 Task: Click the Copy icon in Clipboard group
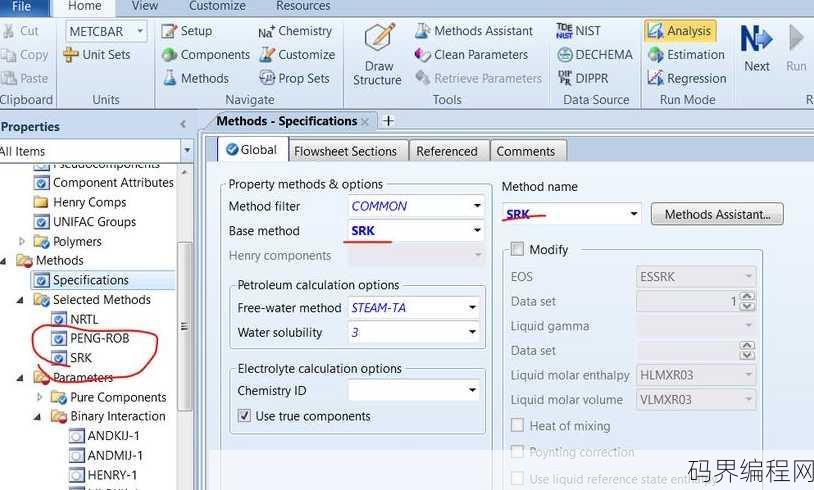coord(9,55)
